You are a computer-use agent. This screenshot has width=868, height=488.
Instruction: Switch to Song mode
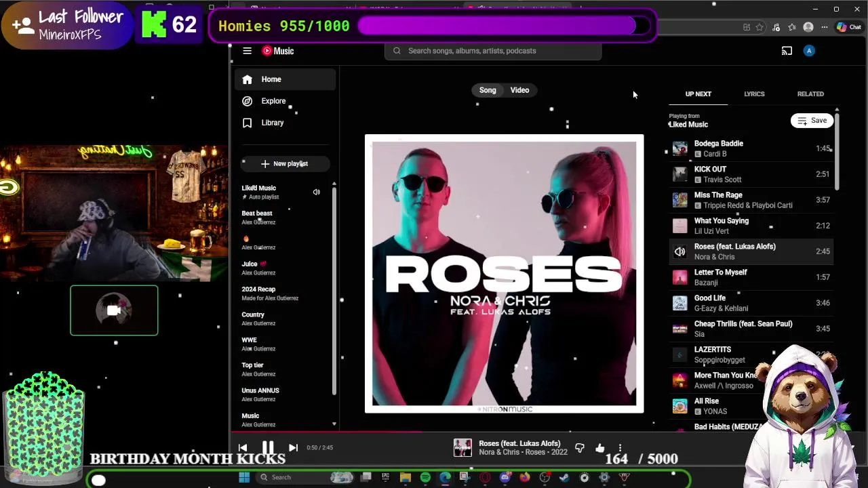click(488, 90)
